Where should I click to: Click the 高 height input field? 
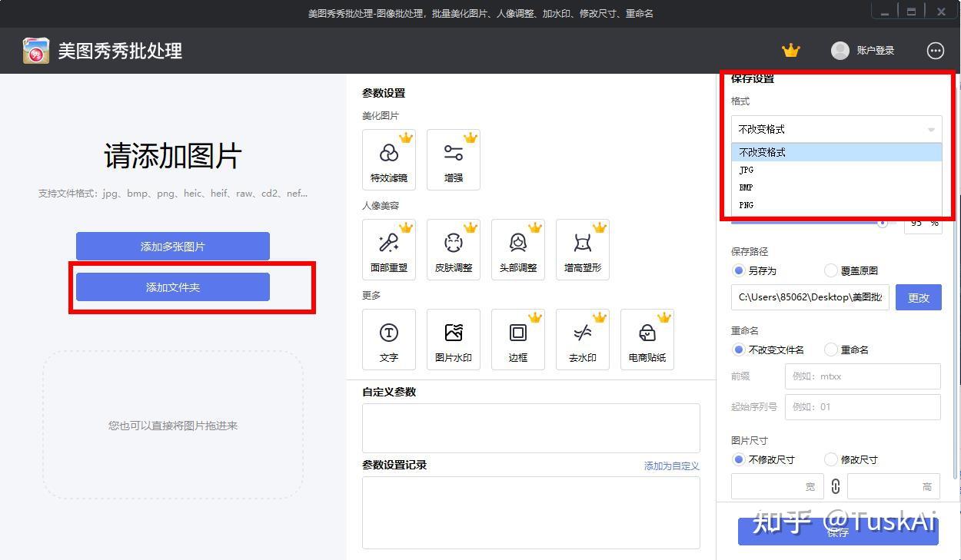click(894, 486)
